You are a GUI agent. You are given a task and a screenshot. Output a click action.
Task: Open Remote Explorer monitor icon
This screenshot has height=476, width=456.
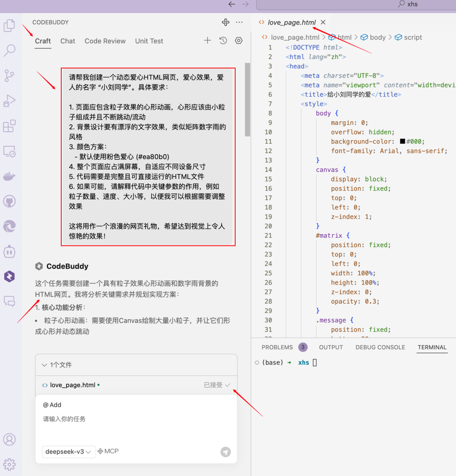pos(9,151)
